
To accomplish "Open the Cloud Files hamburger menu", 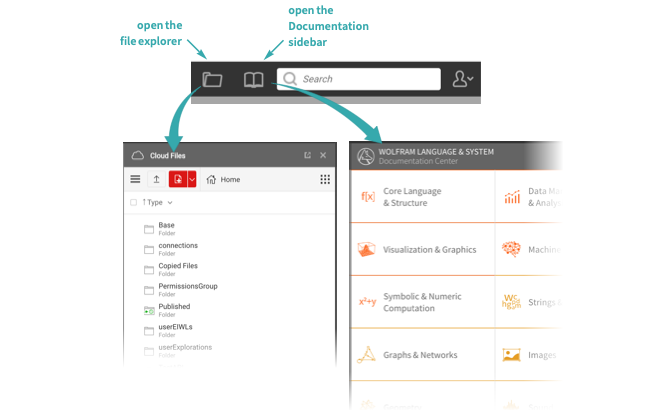I will point(136,180).
